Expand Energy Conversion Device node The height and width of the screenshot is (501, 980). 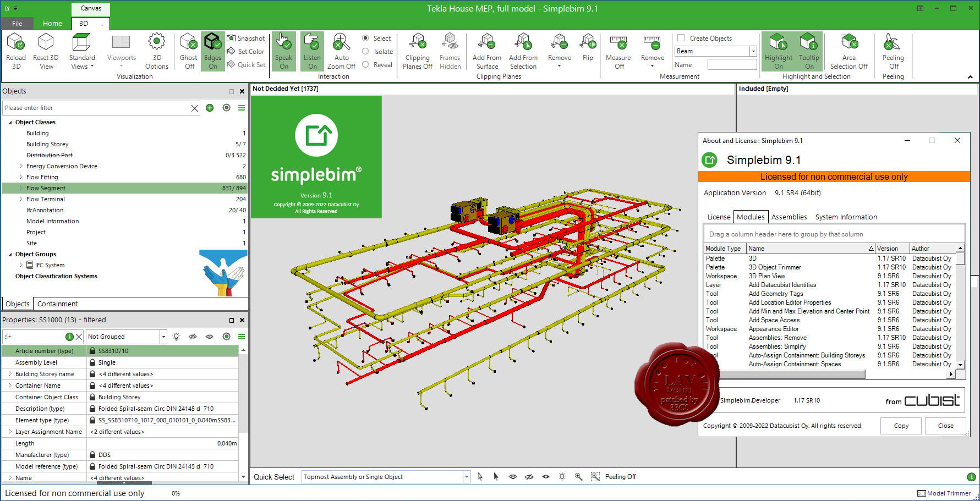pos(21,166)
